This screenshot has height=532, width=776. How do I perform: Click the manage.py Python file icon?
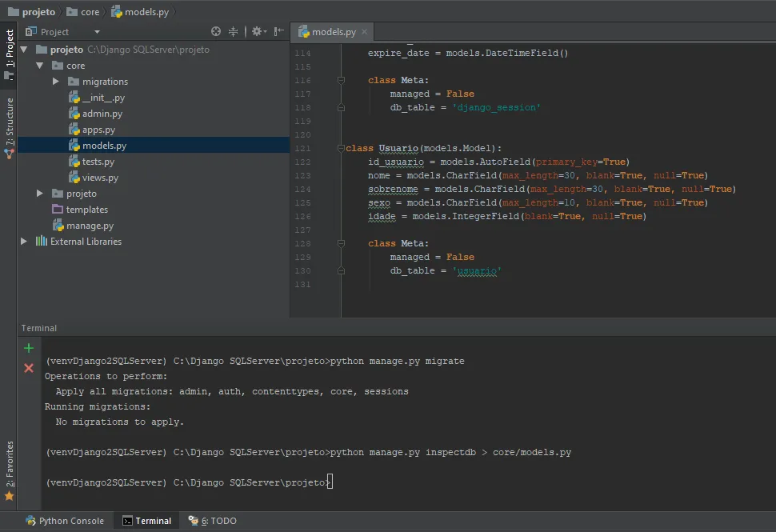58,226
